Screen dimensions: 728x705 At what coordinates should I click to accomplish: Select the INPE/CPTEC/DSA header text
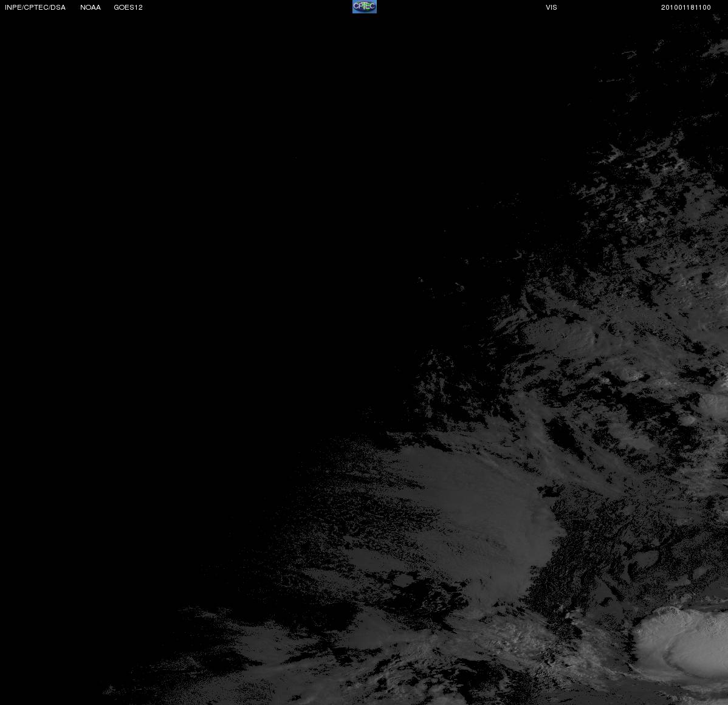coord(35,7)
